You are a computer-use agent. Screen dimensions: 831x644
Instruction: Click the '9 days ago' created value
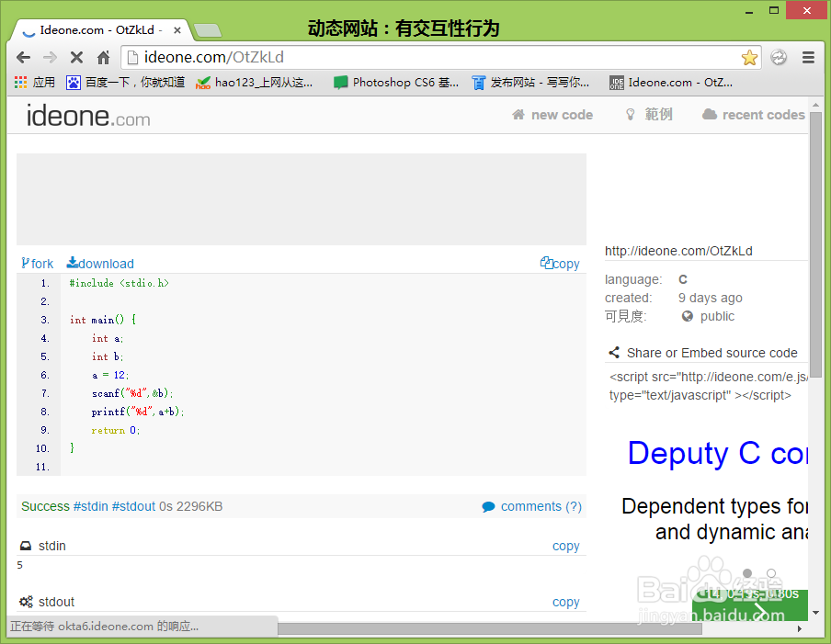coord(711,298)
